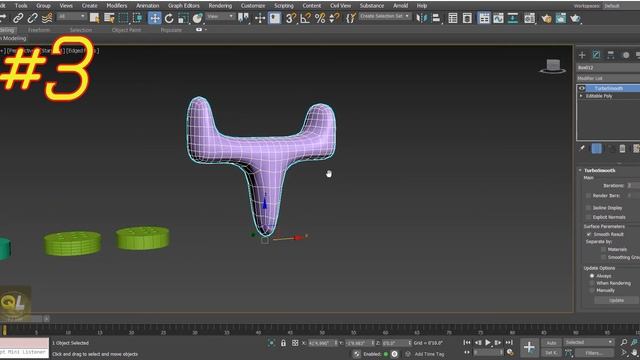Select the When Rendering radio button
The width and height of the screenshot is (640, 360).
[x=592, y=283]
